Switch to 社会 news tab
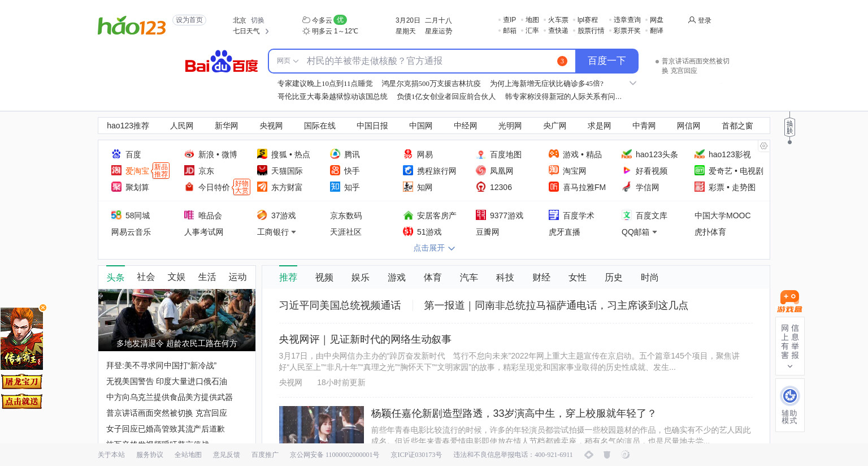 tap(146, 277)
